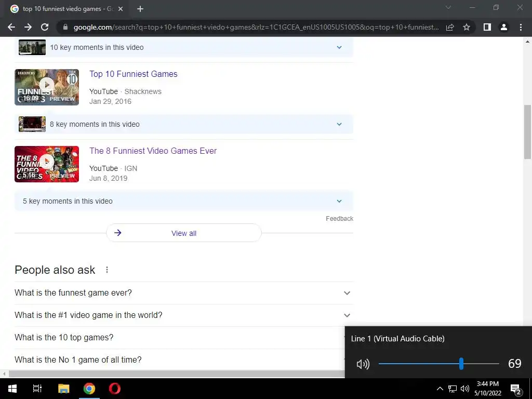Click the vertical scrollbar up arrow

[x=527, y=42]
